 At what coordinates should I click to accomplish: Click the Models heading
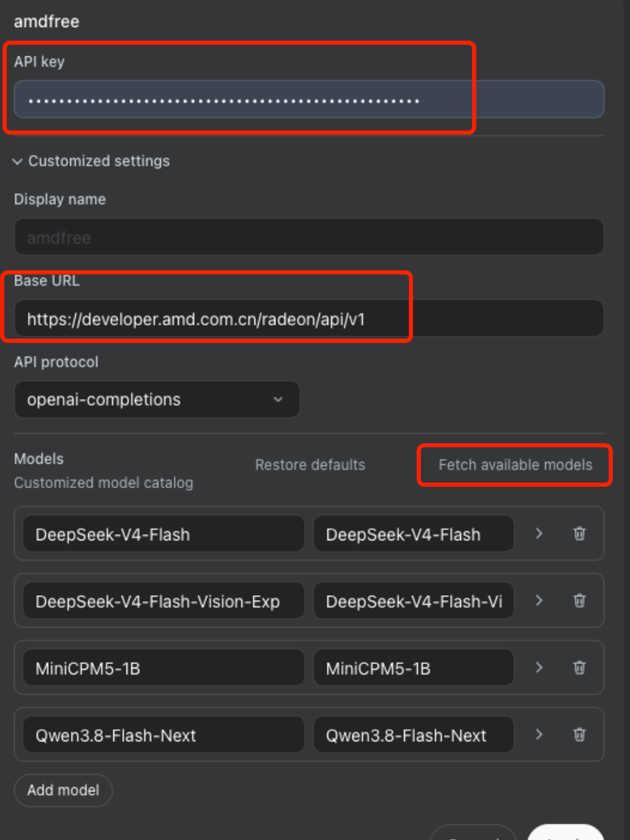(x=39, y=459)
